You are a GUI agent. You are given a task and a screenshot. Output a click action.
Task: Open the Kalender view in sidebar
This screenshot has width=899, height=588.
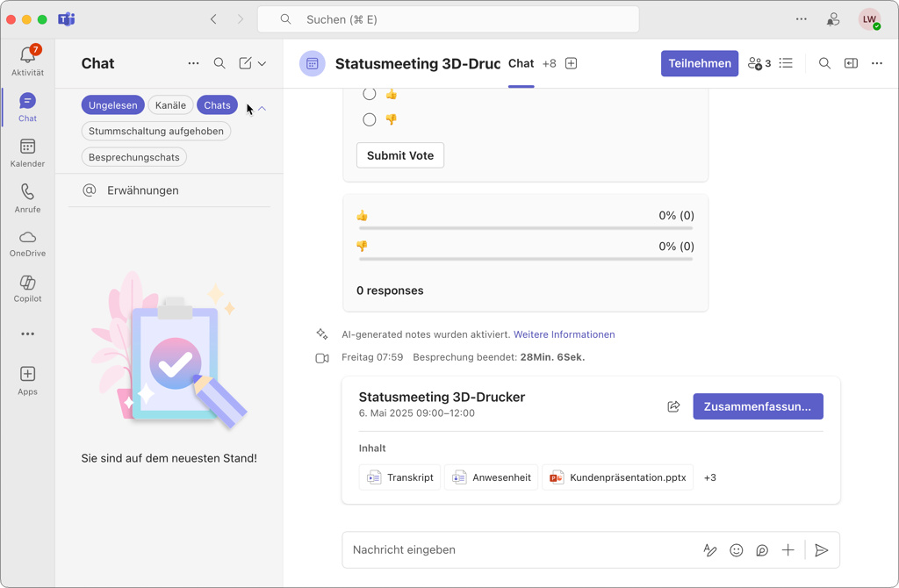[x=27, y=152]
